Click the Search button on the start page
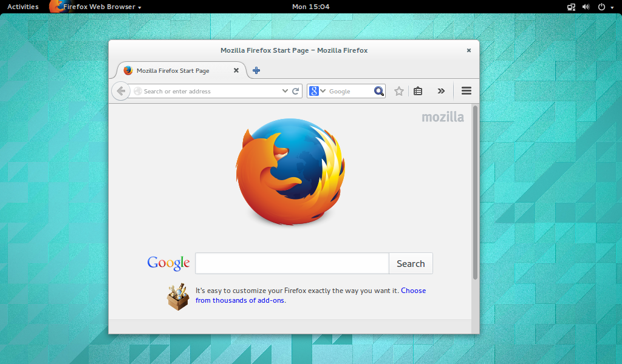Viewport: 622px width, 364px height. coord(411,263)
